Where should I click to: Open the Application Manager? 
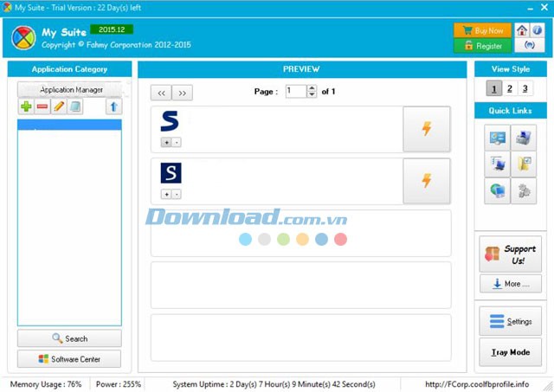tap(71, 90)
